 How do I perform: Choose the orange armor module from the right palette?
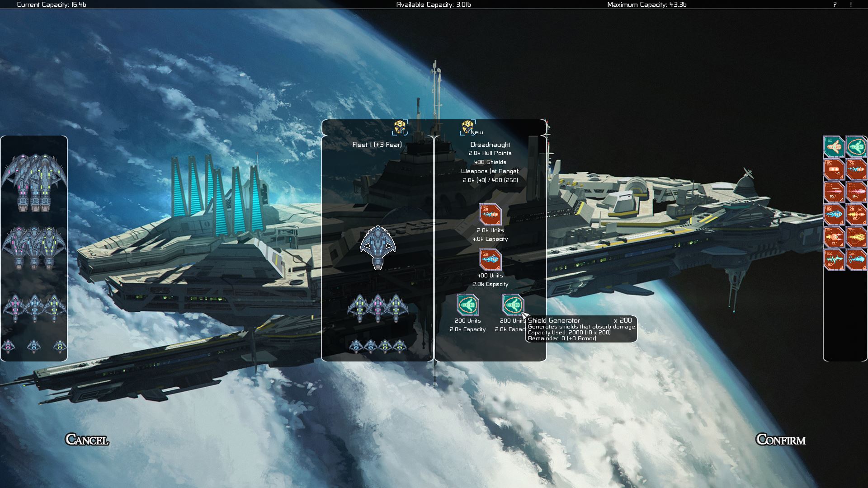coord(835,169)
